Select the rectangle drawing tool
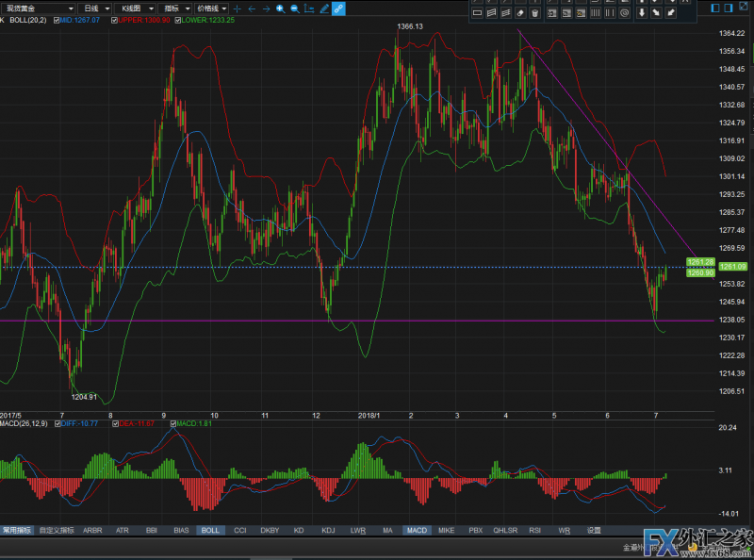This screenshot has width=754, height=560. click(477, 13)
